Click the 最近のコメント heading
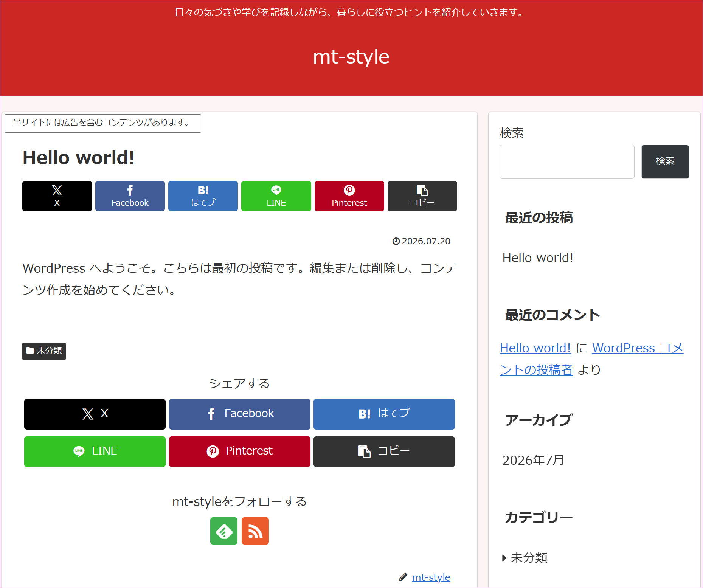 click(552, 315)
